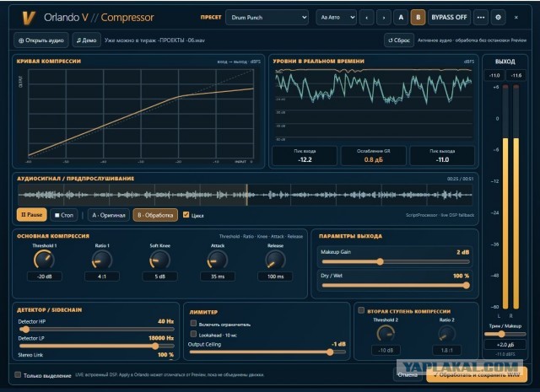The height and width of the screenshot is (392, 540).
Task: Adjust the Attack knob
Action: (218, 260)
